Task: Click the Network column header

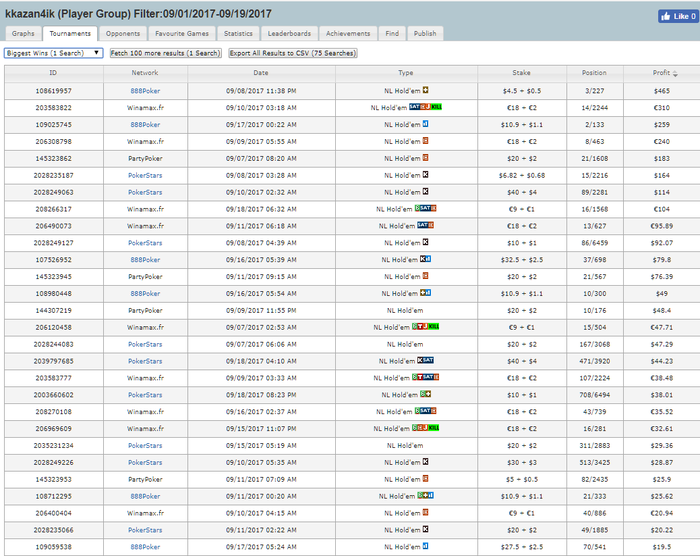Action: (x=145, y=73)
